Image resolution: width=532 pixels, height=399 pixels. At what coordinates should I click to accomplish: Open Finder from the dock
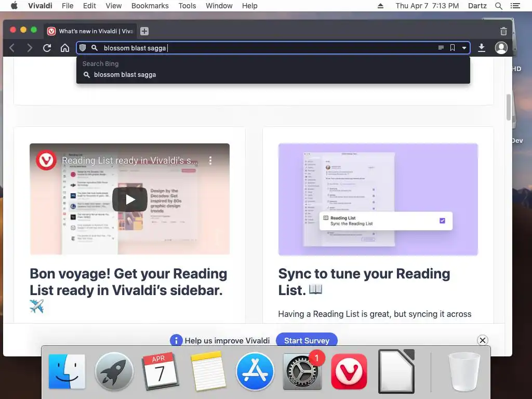[x=67, y=371]
